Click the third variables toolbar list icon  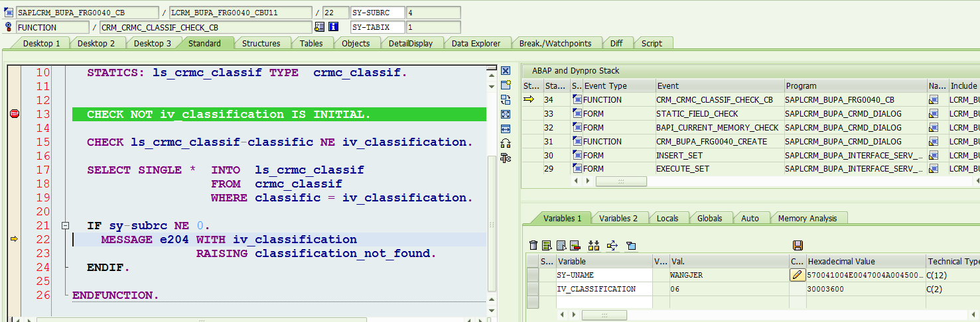tap(561, 245)
